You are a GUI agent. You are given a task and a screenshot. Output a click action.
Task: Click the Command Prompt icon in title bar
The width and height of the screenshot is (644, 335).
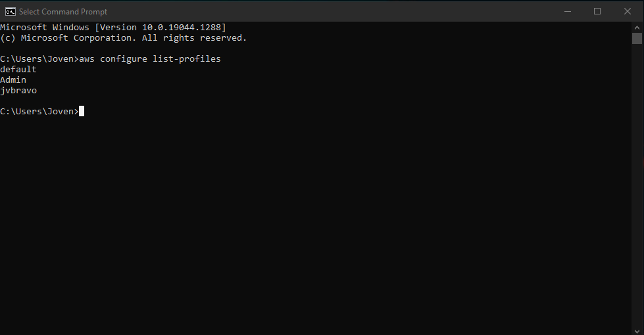pyautogui.click(x=11, y=11)
